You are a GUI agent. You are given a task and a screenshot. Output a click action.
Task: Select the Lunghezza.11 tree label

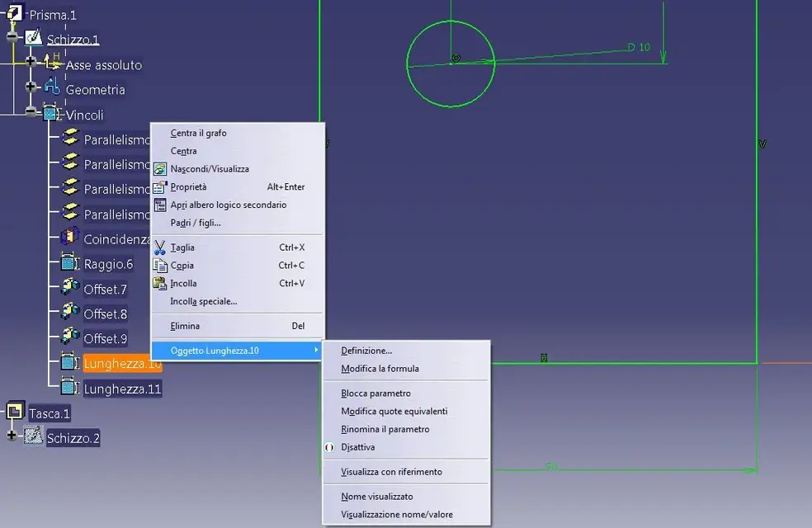point(122,389)
